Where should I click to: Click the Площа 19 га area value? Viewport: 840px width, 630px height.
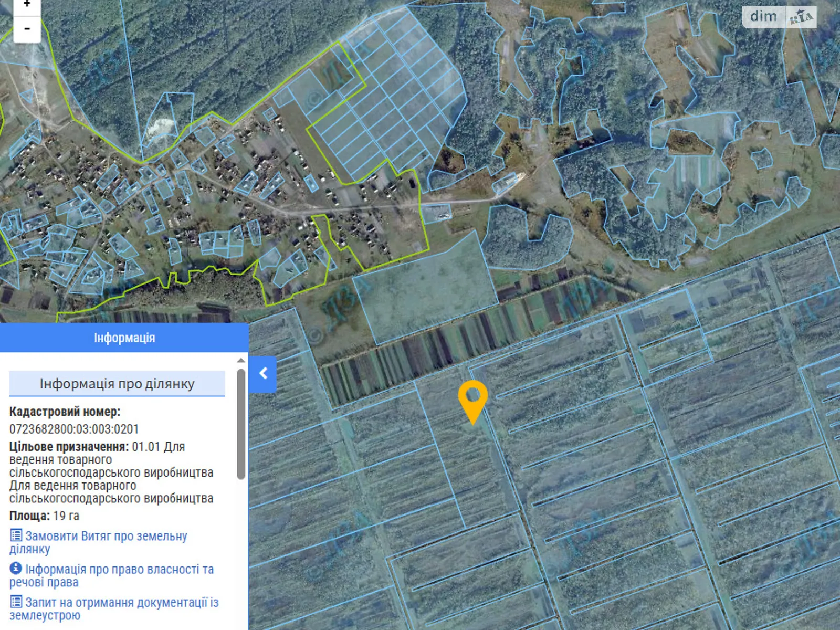tap(66, 516)
